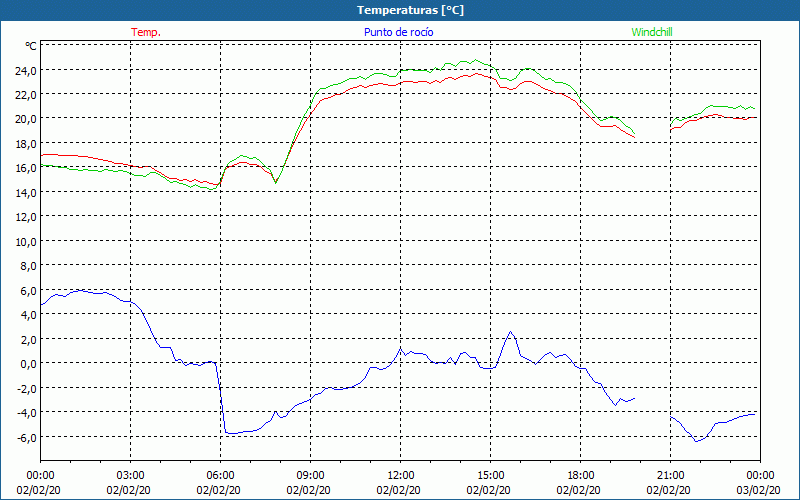
Task: Click the '18,0' y-axis value
Action: [x=26, y=144]
